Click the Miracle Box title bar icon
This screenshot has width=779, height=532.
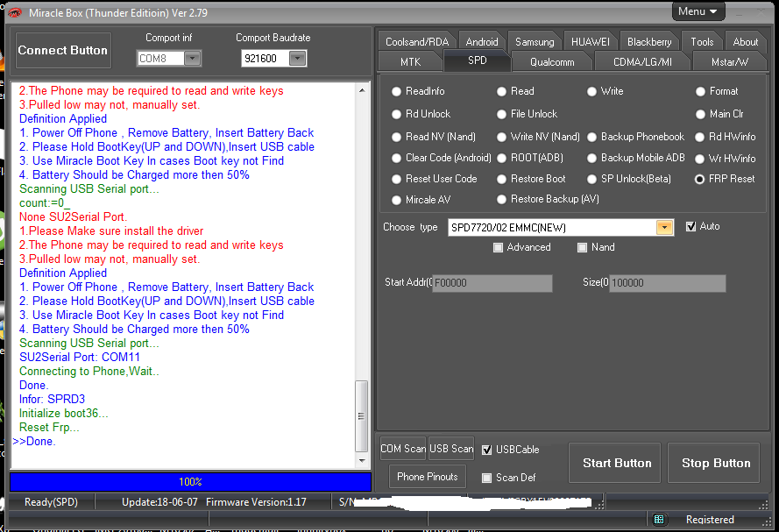[15, 12]
